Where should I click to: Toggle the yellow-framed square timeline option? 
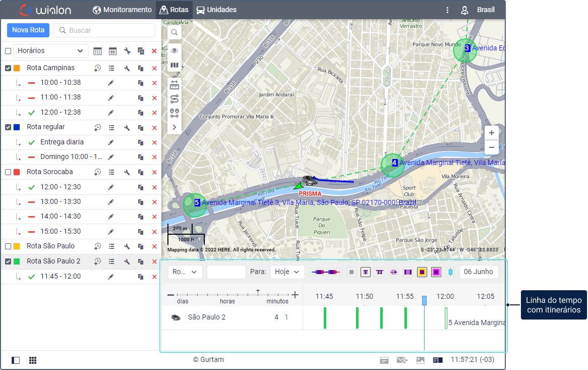(x=422, y=272)
